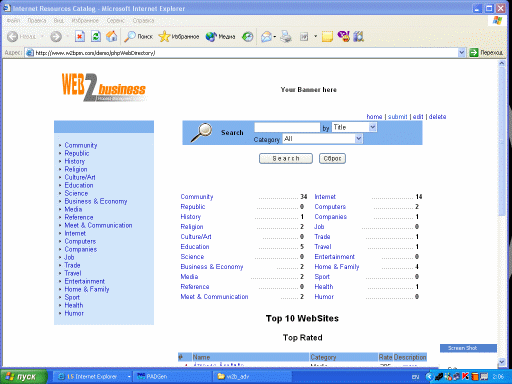Click the Web2business logo
512x384 pixels.
click(104, 87)
